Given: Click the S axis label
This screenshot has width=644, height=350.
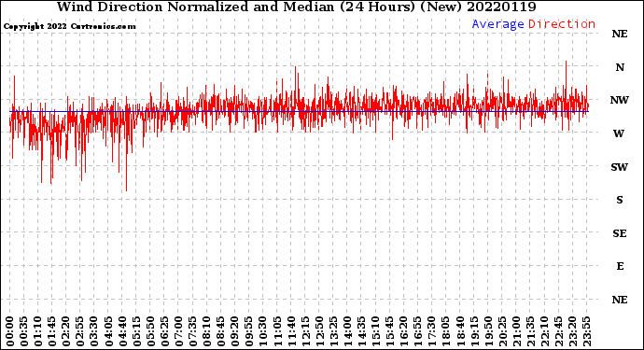Looking at the screenshot, I should click(x=620, y=200).
